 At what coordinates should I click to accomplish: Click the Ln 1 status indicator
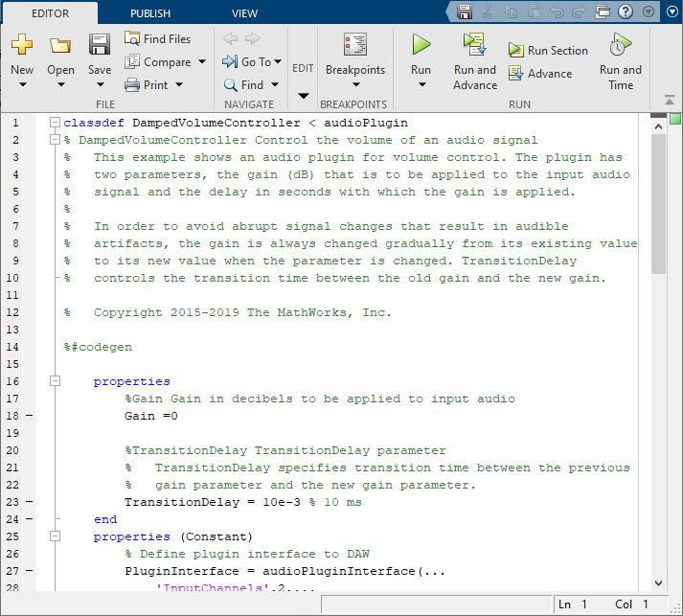(573, 605)
